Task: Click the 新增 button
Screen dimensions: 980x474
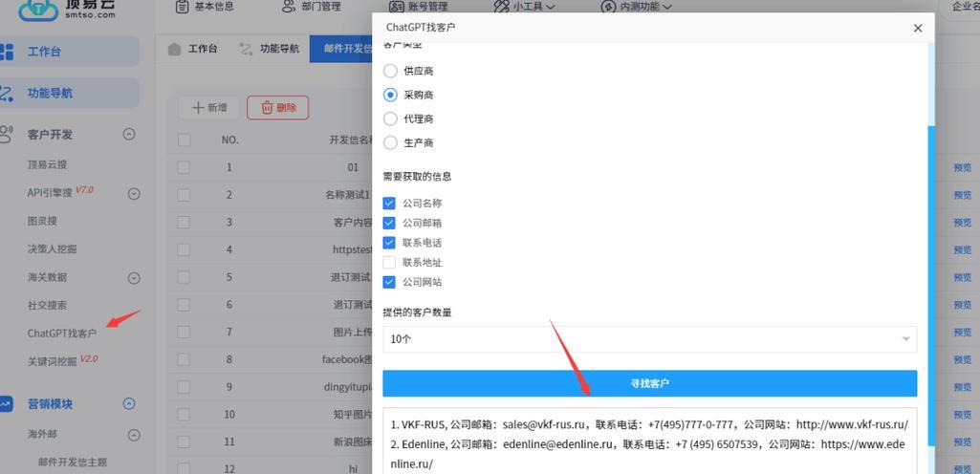Action: coord(209,107)
